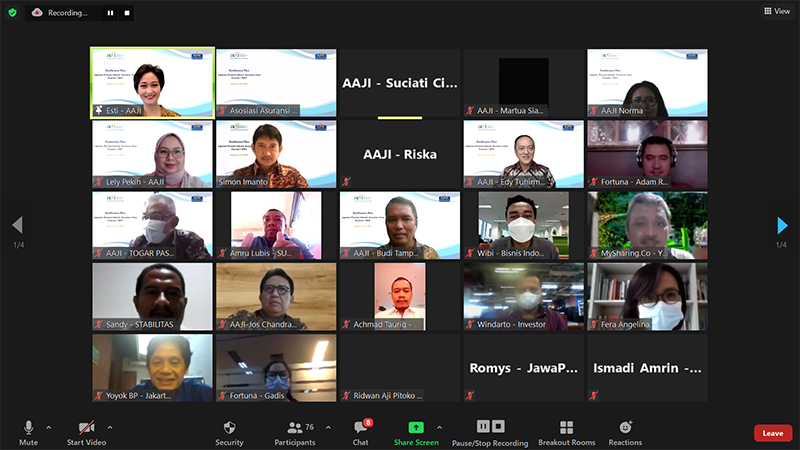
Task: Go to the next gallery page
Action: [782, 225]
